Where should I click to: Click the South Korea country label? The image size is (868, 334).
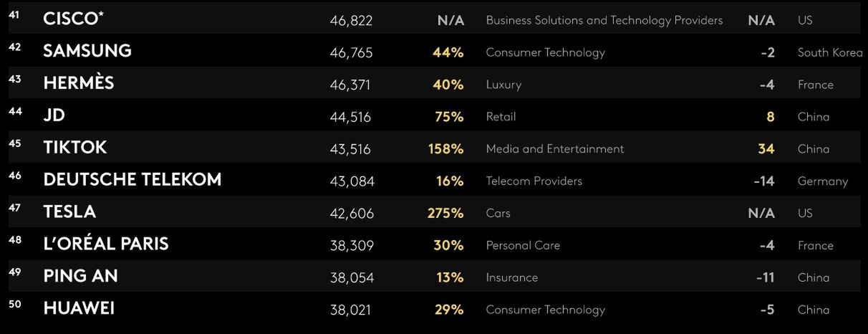pos(830,52)
